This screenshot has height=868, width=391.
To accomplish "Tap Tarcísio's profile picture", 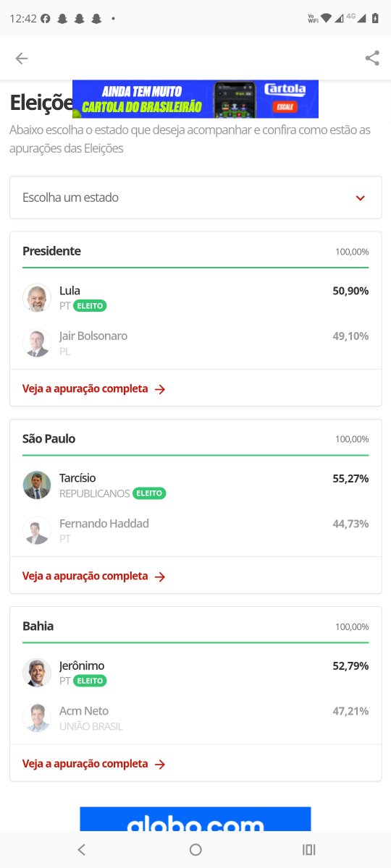I will tap(37, 485).
